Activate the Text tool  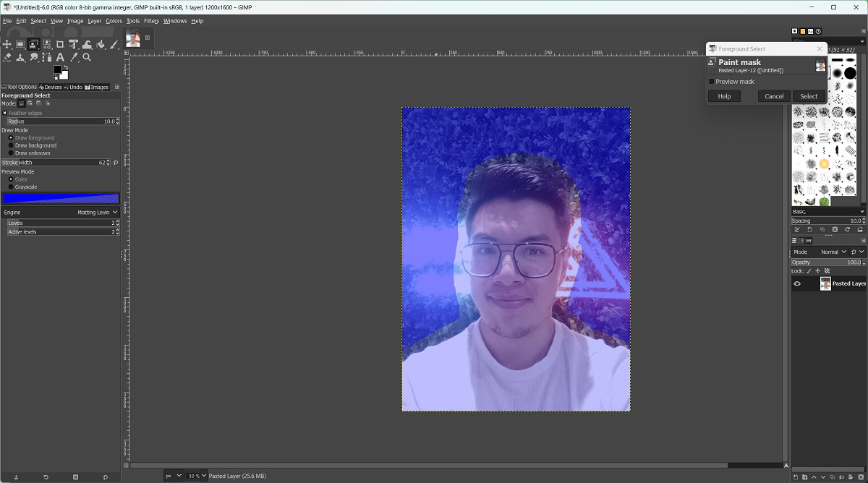[x=60, y=57]
